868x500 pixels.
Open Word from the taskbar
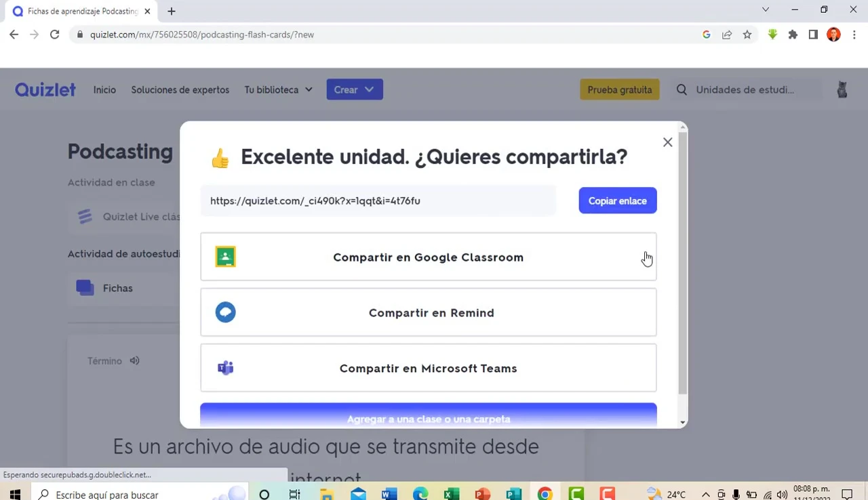389,494
